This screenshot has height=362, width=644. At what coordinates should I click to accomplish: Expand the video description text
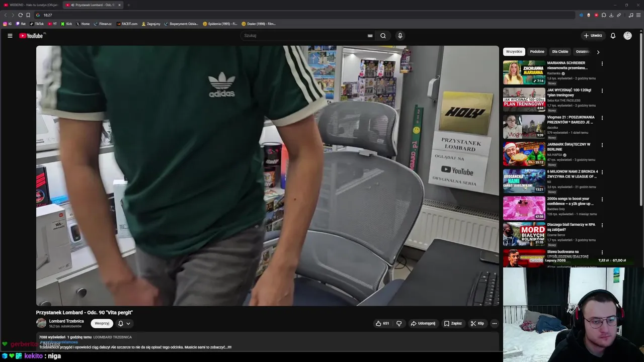[268, 342]
